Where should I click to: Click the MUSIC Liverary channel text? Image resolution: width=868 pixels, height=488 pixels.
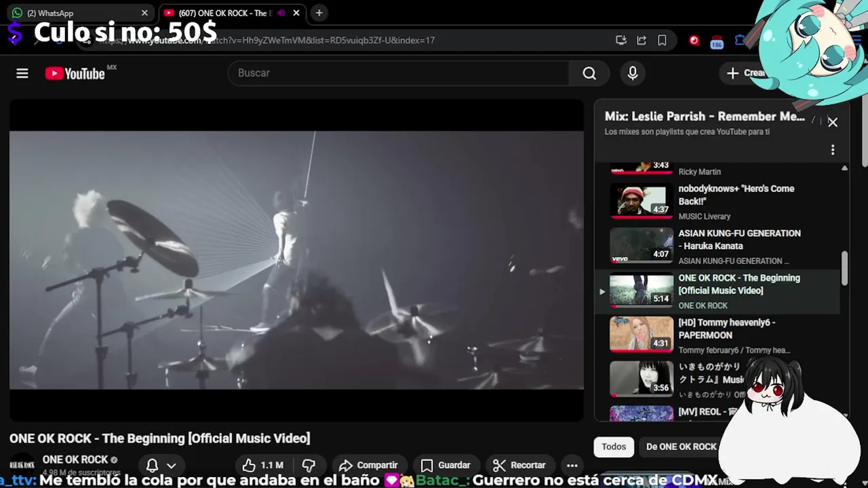(x=705, y=217)
